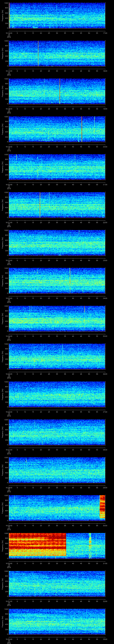The image size is (114, 644).
Task: Open the 16:22 spectrogram panel
Action: [x=57, y=243]
